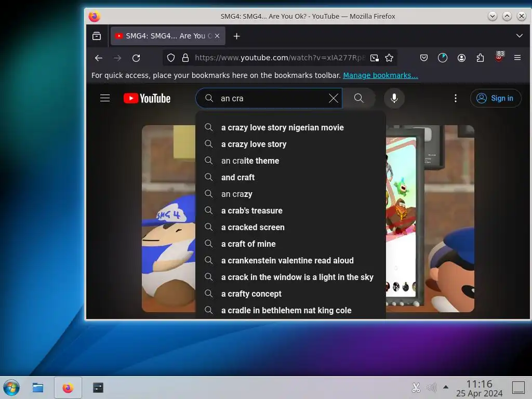Open picture-in-picture icon in address bar
Image resolution: width=532 pixels, height=399 pixels.
374,58
